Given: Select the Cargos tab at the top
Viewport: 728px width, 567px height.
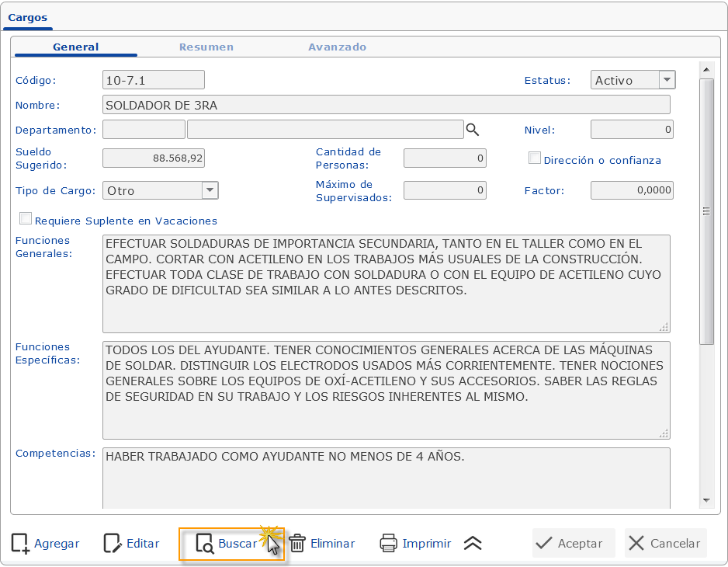Looking at the screenshot, I should pos(27,17).
